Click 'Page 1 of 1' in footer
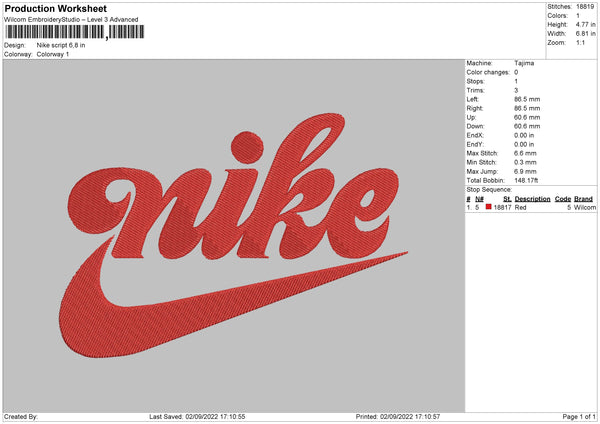Image resolution: width=600 pixels, height=424 pixels. 579,416
